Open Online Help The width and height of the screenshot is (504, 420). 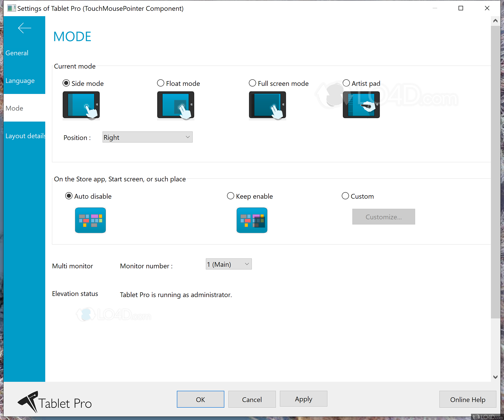[467, 399]
